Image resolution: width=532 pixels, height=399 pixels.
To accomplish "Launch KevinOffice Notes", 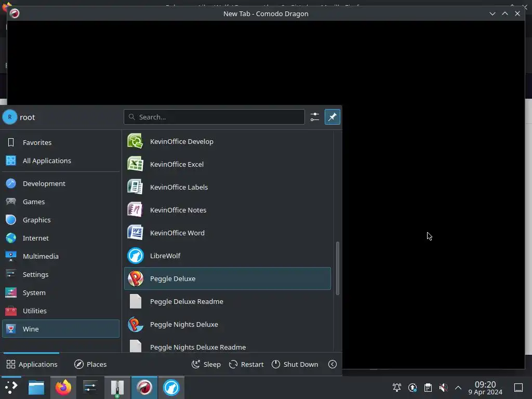I will [x=228, y=210].
